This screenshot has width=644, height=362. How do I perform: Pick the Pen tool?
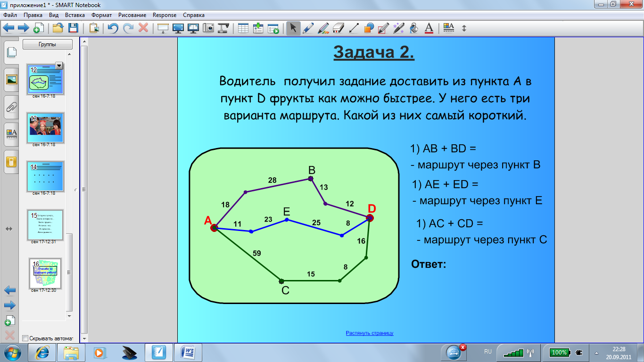[x=308, y=28]
